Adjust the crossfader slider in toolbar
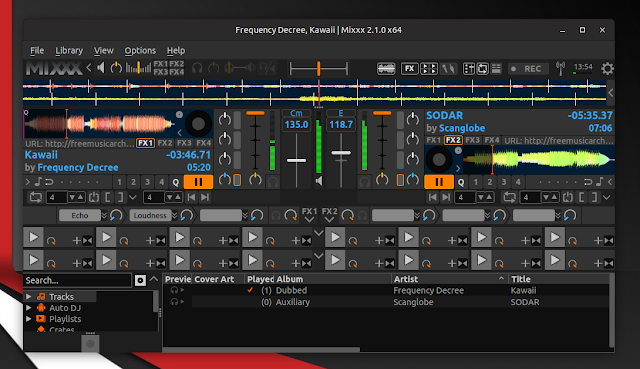 click(x=318, y=69)
